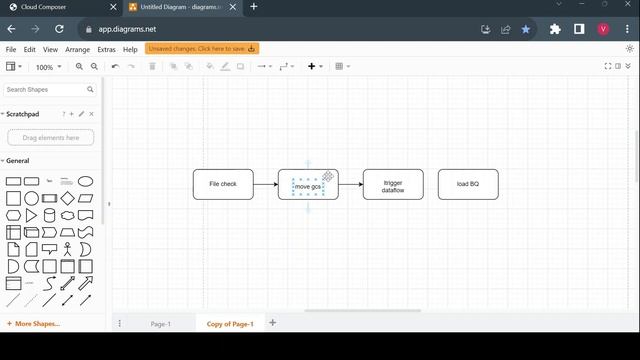640x360 pixels.
Task: Select the diamond shape in General
Action: click(x=67, y=198)
